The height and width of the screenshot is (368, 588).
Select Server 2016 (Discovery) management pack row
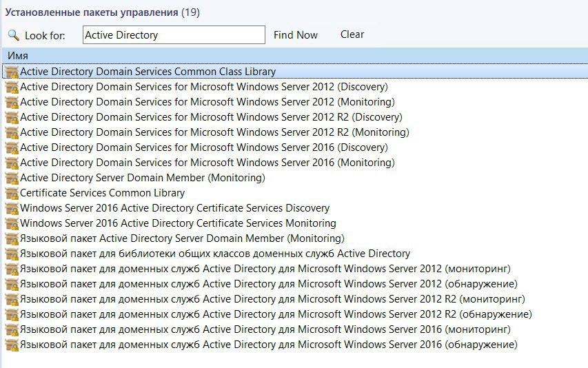coord(295,147)
